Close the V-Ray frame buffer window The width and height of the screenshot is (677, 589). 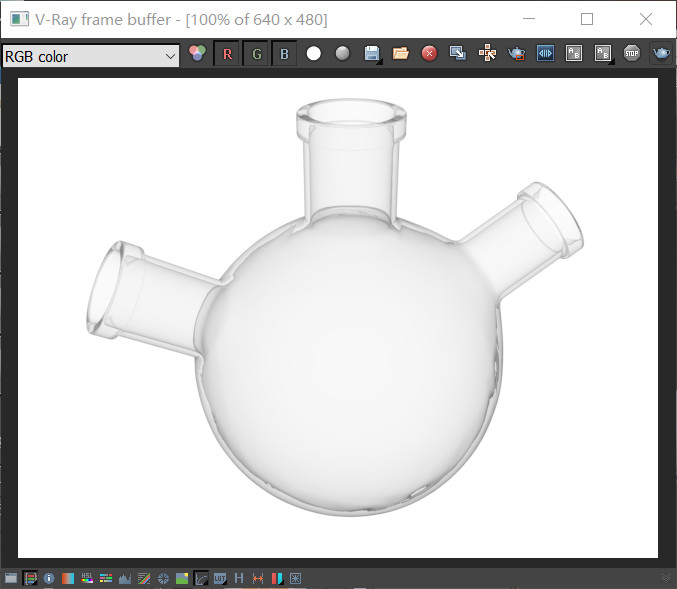click(x=646, y=19)
